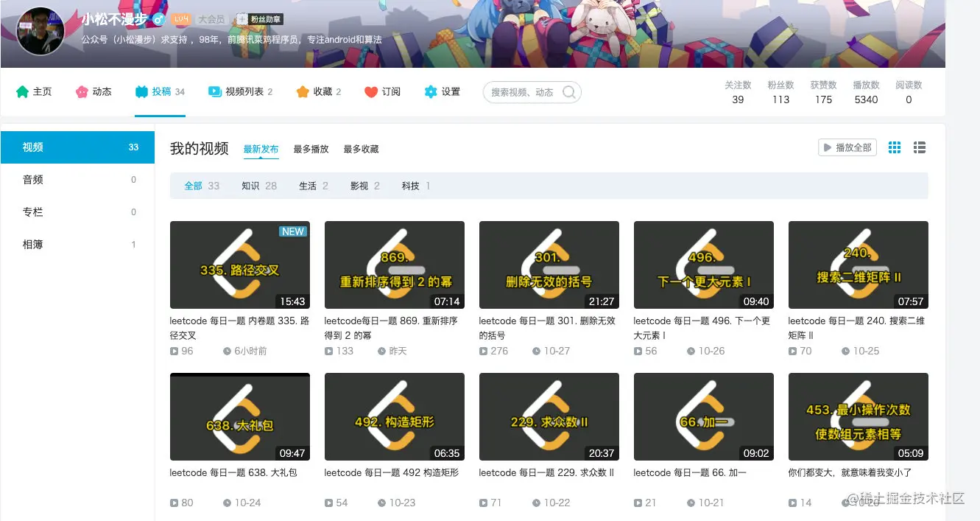Viewport: 980px width, 521px height.
Task: Select 相簿 in the left sidebar
Action: 77,245
